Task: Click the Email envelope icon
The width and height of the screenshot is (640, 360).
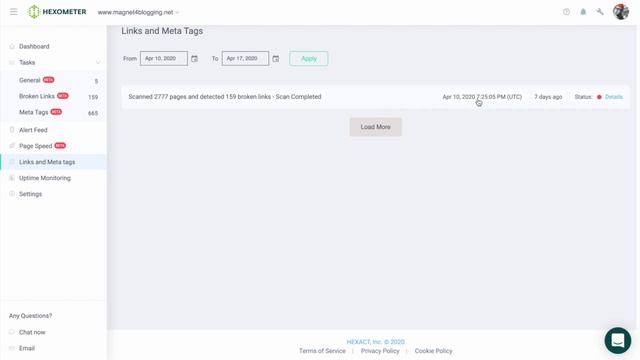Action: tap(12, 348)
